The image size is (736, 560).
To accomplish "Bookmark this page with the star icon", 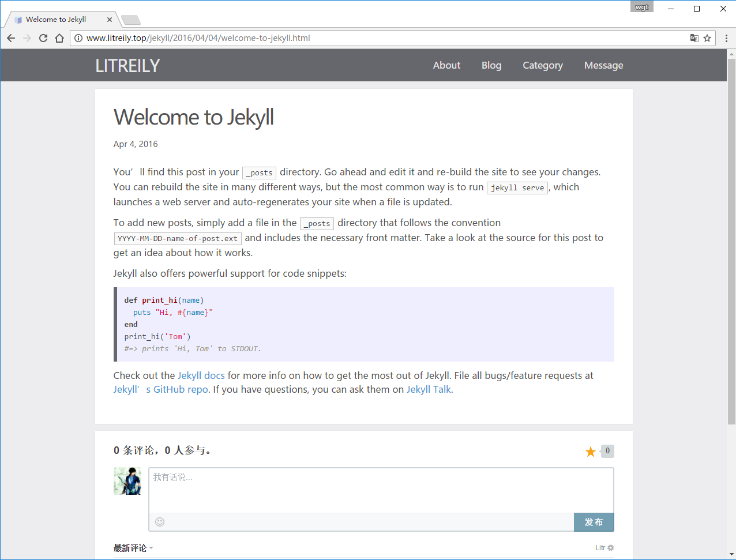I will pos(707,38).
